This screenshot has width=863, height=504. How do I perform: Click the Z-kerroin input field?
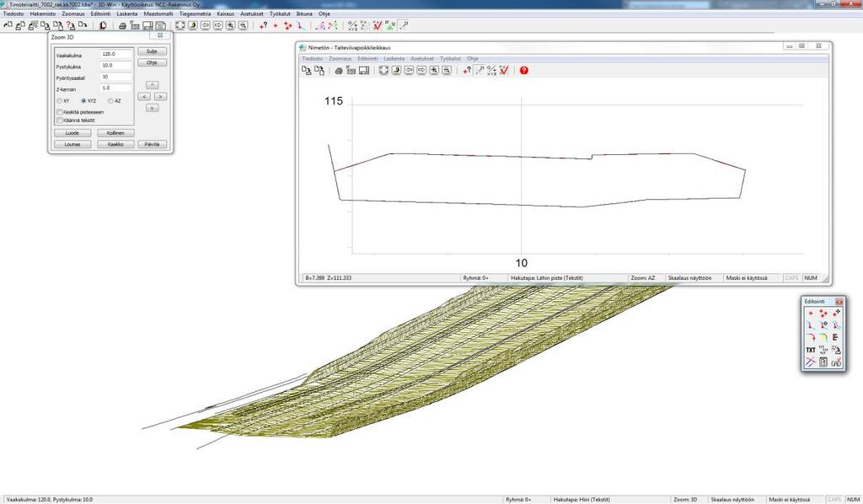pos(116,88)
